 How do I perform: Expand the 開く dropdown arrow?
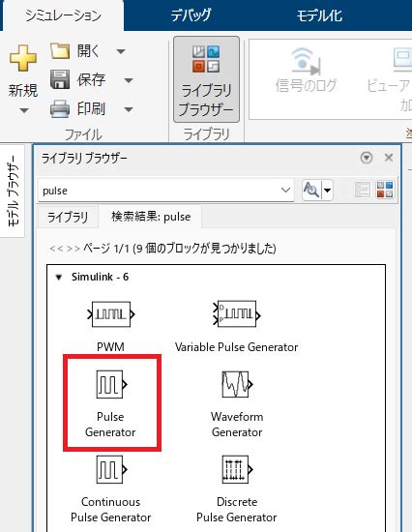click(121, 51)
